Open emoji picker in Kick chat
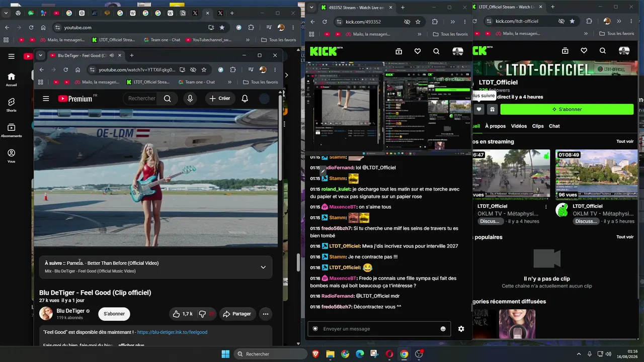 coord(443,329)
